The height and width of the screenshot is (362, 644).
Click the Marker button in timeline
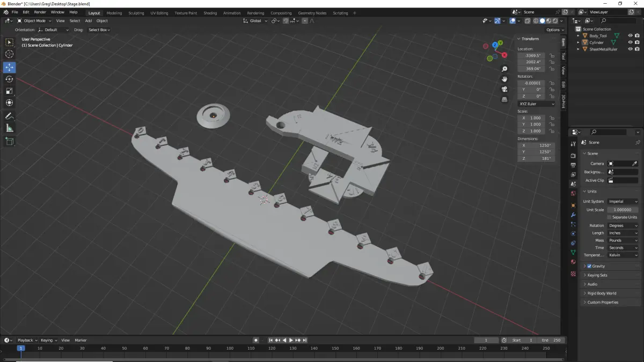(80, 340)
